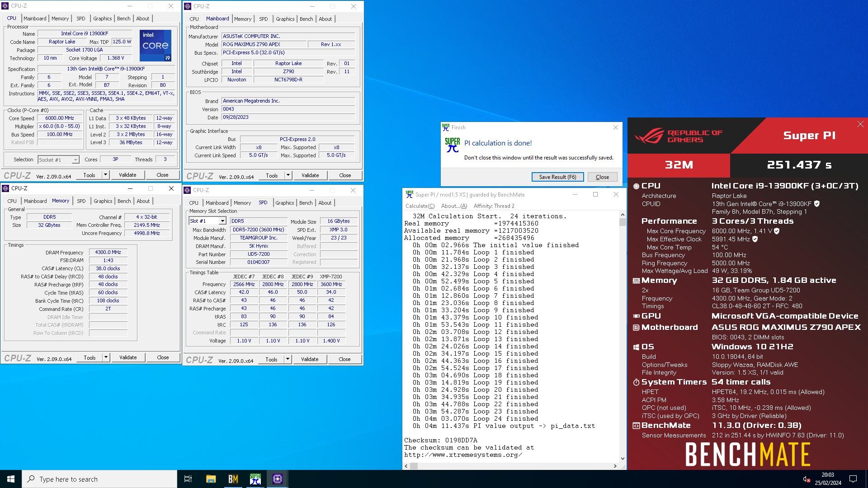Click Validate in CPU-Z CPU window
Image resolution: width=868 pixels, height=488 pixels.
point(127,175)
